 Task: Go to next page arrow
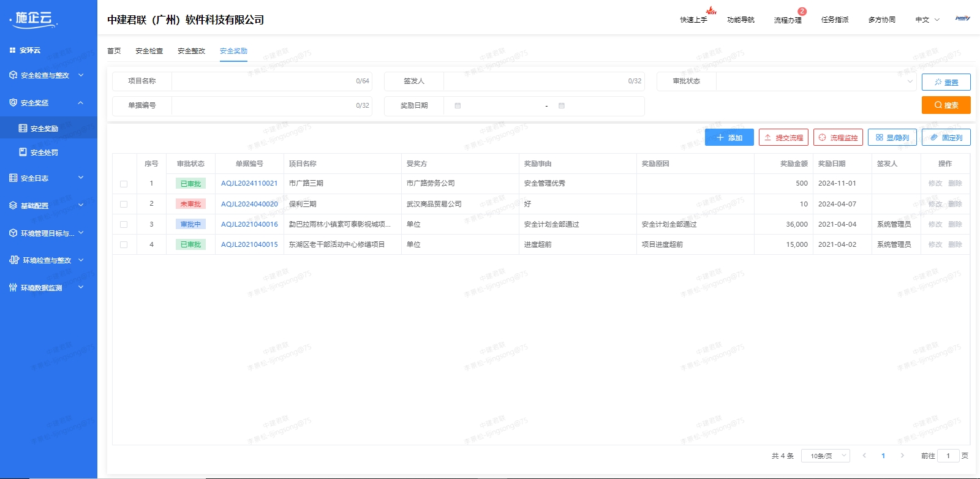coord(902,455)
